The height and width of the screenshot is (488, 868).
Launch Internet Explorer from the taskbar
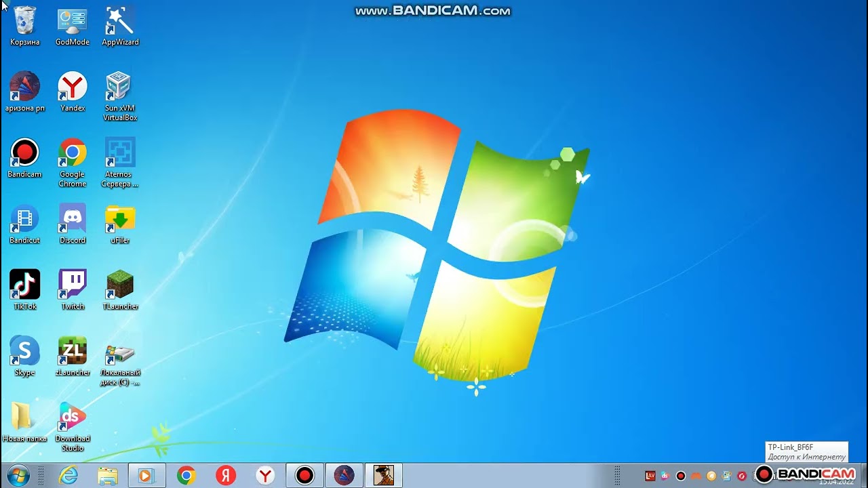[x=68, y=476]
